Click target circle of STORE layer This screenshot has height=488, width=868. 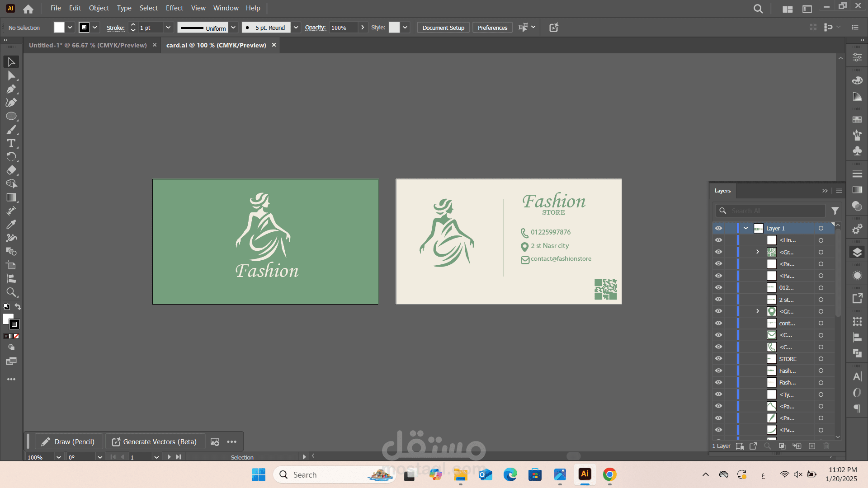coord(821,359)
